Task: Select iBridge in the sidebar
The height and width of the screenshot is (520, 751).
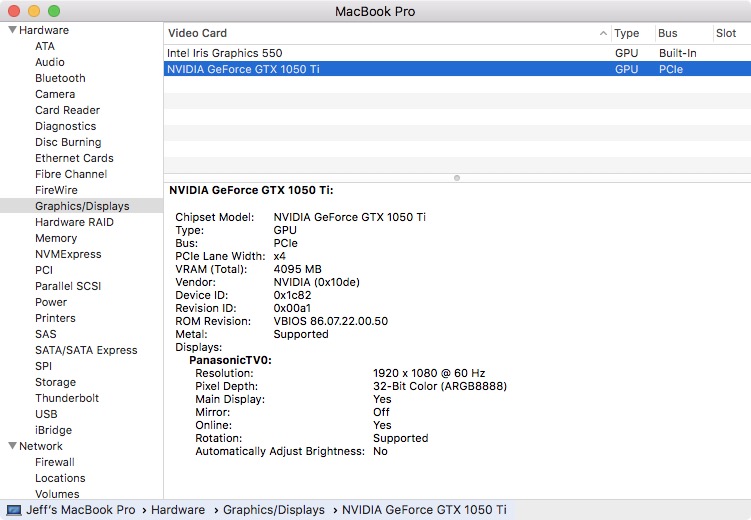Action: tap(53, 430)
